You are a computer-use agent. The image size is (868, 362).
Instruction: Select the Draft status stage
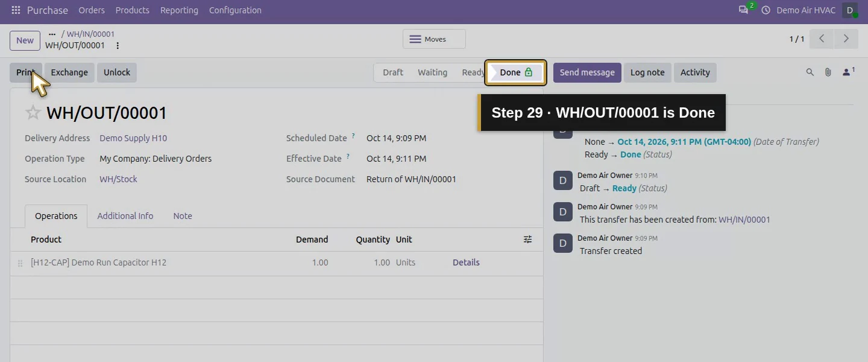[x=393, y=72]
